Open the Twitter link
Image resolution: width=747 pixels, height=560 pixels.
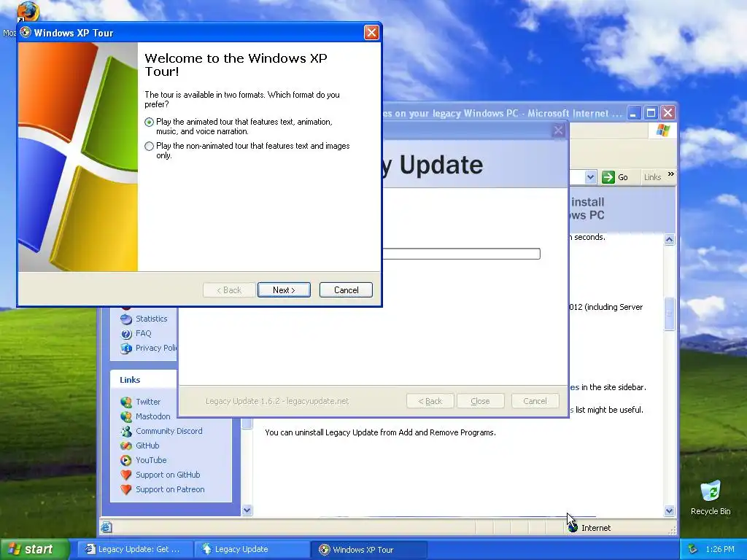(148, 402)
